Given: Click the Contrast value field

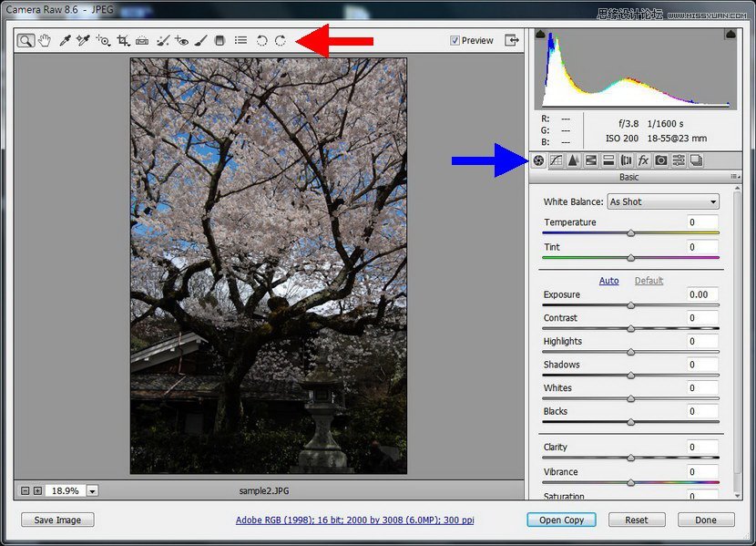Looking at the screenshot, I should click(x=702, y=318).
